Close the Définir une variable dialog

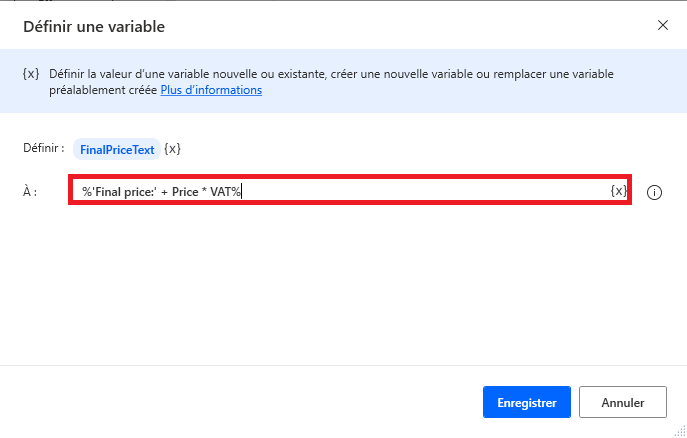[x=662, y=25]
